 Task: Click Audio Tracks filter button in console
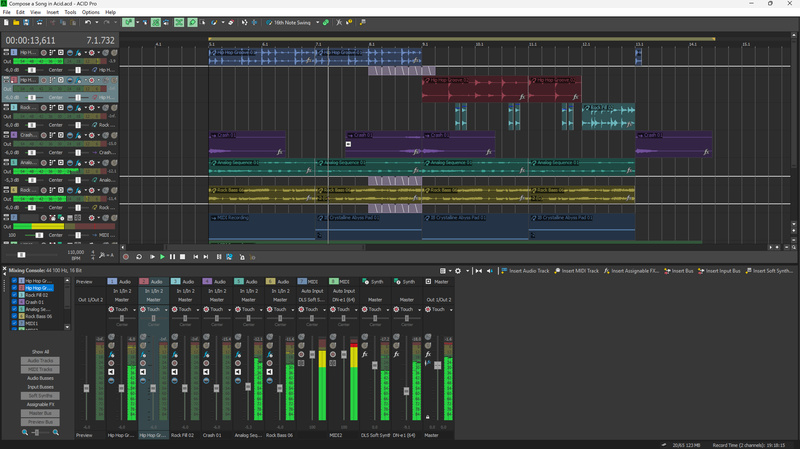coord(40,361)
